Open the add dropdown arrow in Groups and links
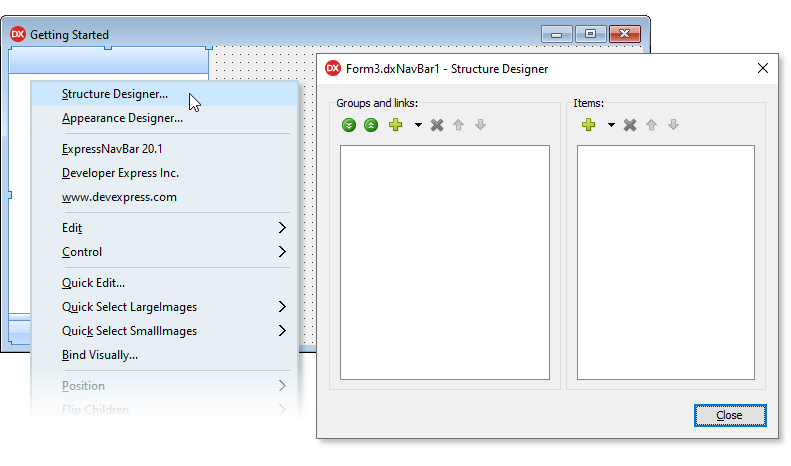Image resolution: width=791 pixels, height=466 pixels. pos(418,126)
